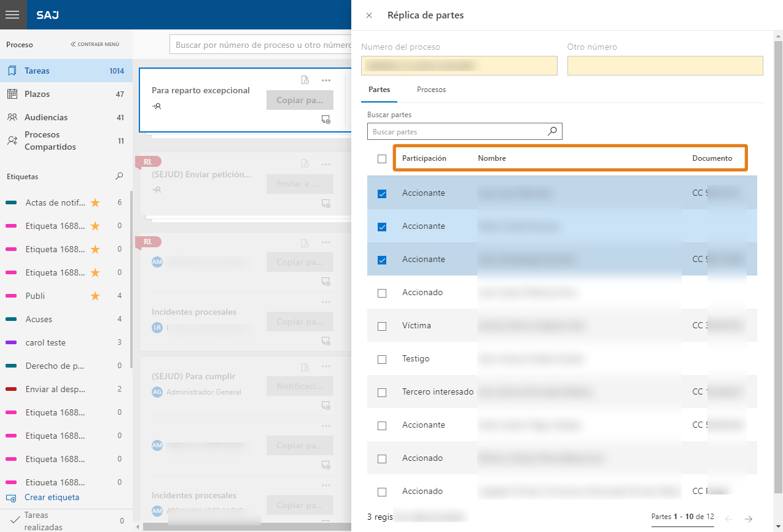Click add-note icon below Enviar a... button
Viewport: 783px width, 532px height.
(326, 204)
